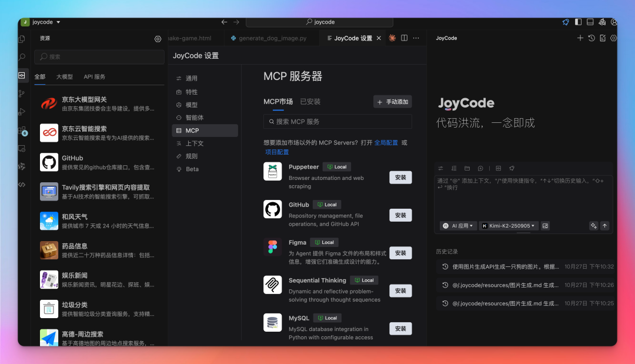Screen dimensions: 635x364
Task: Attach an image using the picture icon
Action: click(x=545, y=226)
